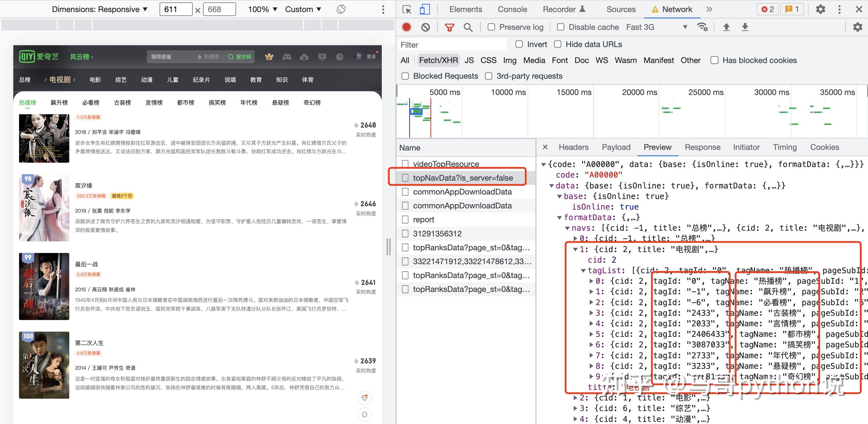Switch to the Elements tab

tap(465, 9)
